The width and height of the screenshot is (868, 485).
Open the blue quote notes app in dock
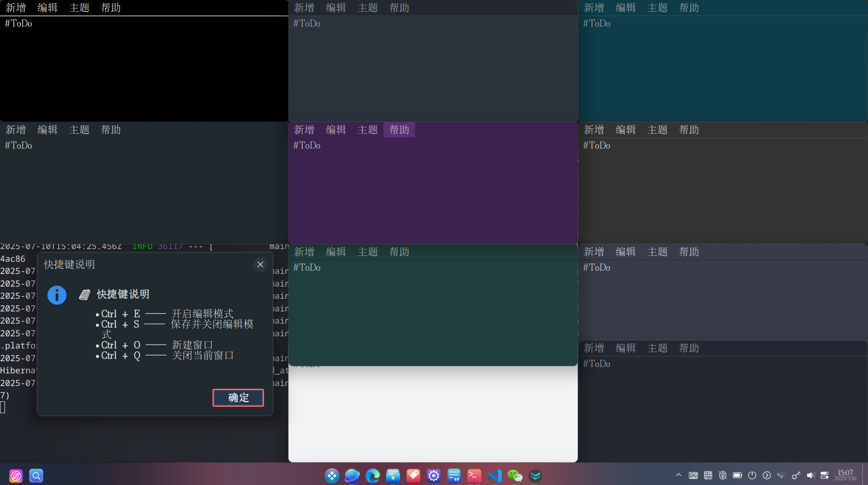pyautogui.click(x=454, y=476)
